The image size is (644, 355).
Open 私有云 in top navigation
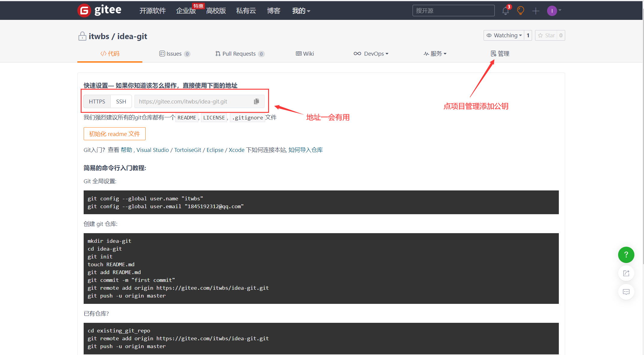coord(246,11)
